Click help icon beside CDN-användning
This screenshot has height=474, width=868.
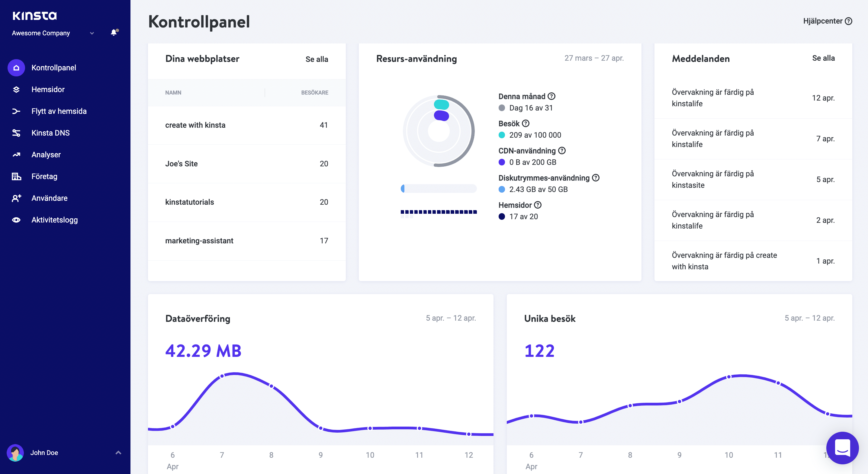pyautogui.click(x=562, y=151)
